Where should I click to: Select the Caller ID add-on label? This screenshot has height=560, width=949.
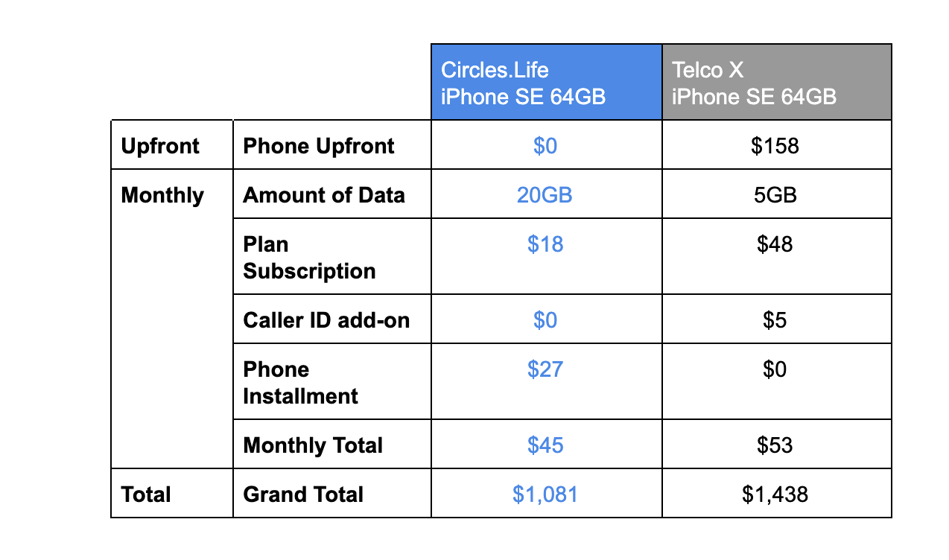coord(326,320)
